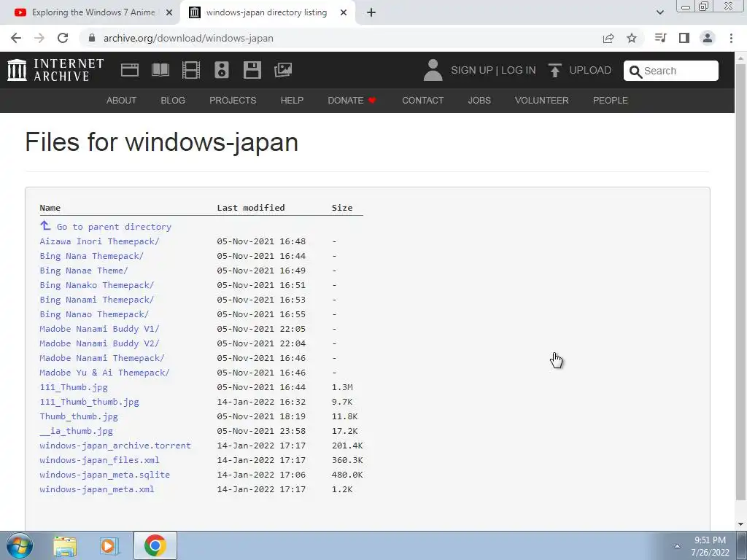Open the DONATE menu item
Image resolution: width=747 pixels, height=560 pixels.
352,101
